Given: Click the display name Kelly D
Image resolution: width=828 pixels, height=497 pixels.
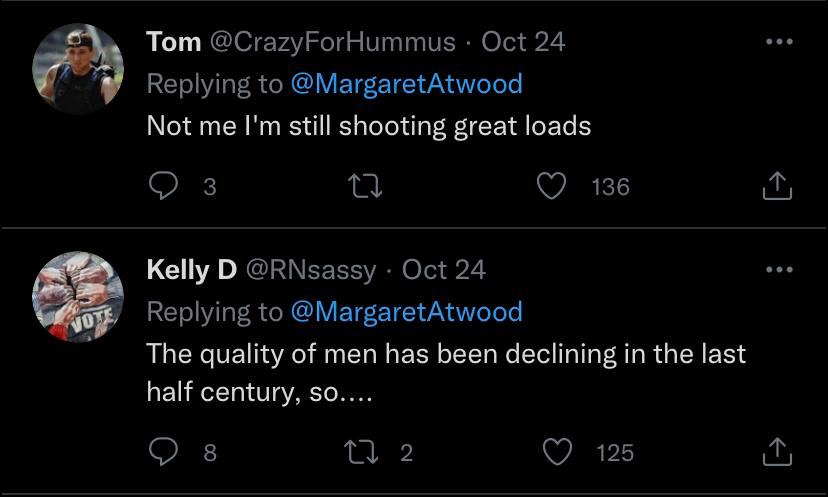Looking at the screenshot, I should point(191,270).
